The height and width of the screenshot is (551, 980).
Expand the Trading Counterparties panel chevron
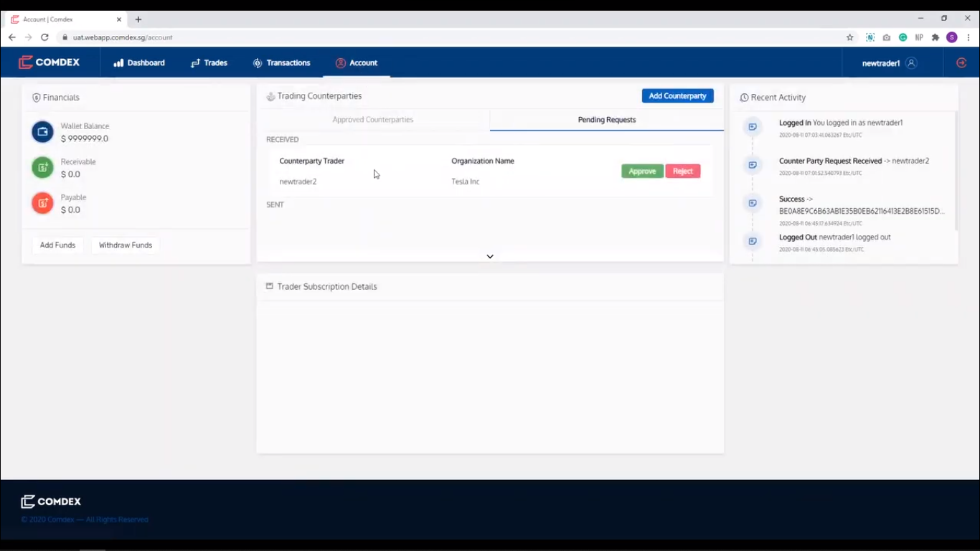coord(490,256)
